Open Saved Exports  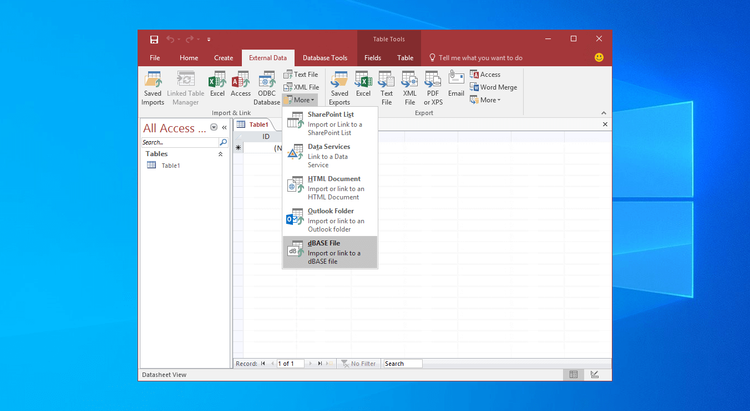point(339,88)
